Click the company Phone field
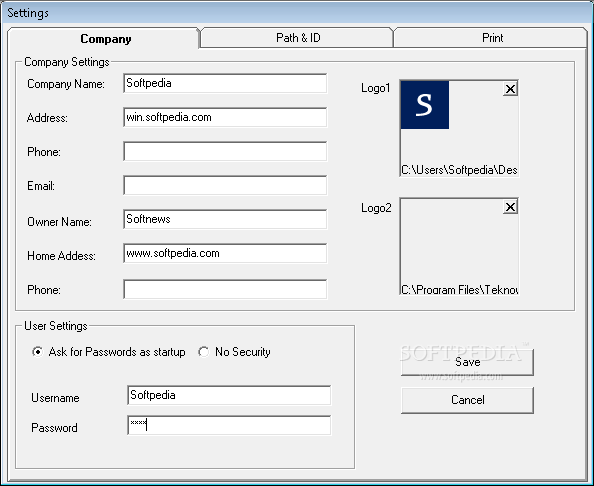The width and height of the screenshot is (594, 486). tap(225, 152)
